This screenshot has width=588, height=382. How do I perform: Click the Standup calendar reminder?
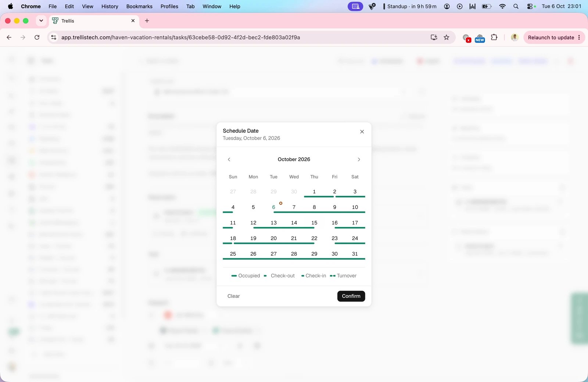[x=410, y=6]
